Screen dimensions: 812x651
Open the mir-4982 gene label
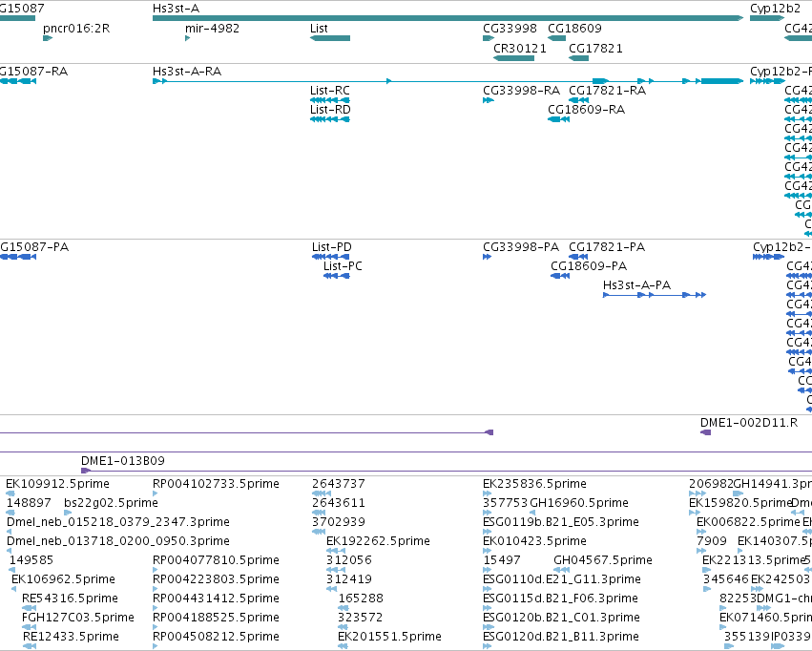(213, 28)
